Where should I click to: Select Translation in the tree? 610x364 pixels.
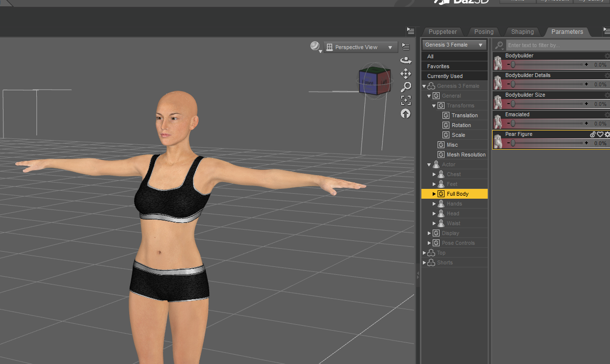pos(465,115)
